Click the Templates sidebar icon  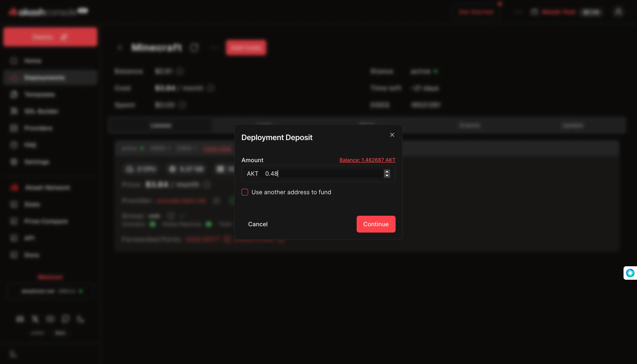coord(14,95)
